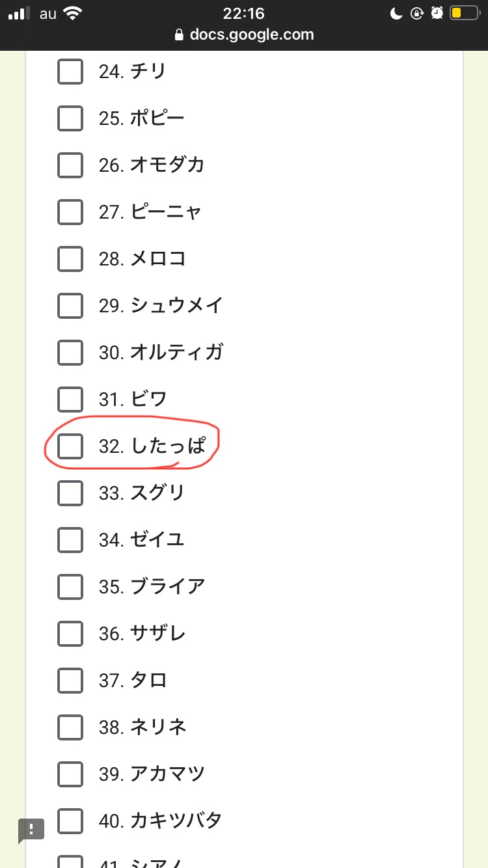
Task: Tap the feedback report icon
Action: (x=31, y=830)
